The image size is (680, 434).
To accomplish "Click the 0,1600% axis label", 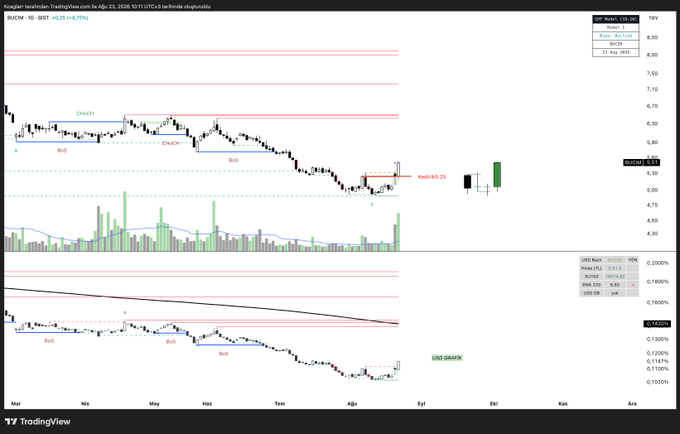I will (657, 303).
